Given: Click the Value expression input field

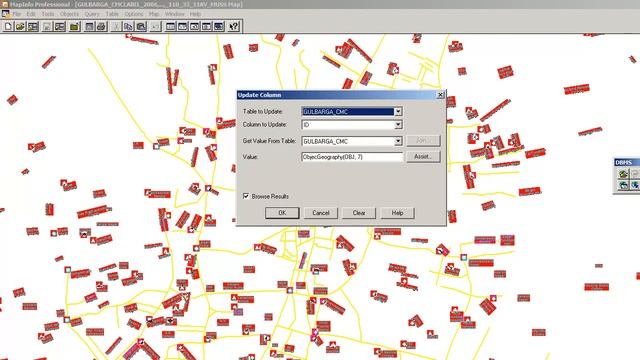Looking at the screenshot, I should (x=352, y=157).
